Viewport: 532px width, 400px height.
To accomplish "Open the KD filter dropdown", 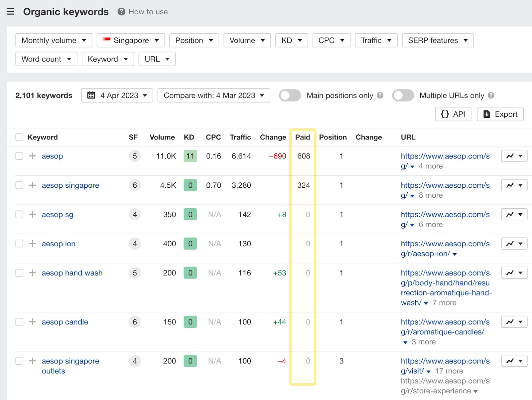I will [x=291, y=40].
